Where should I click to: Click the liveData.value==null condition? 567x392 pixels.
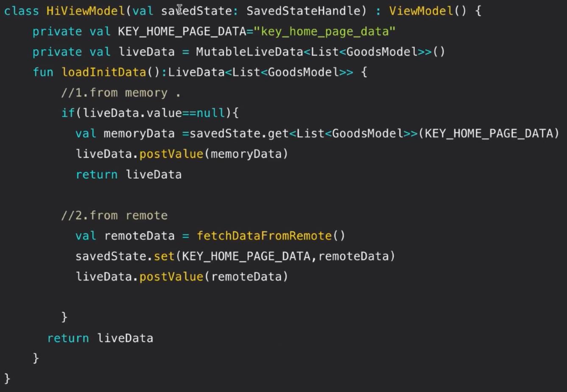tap(154, 113)
